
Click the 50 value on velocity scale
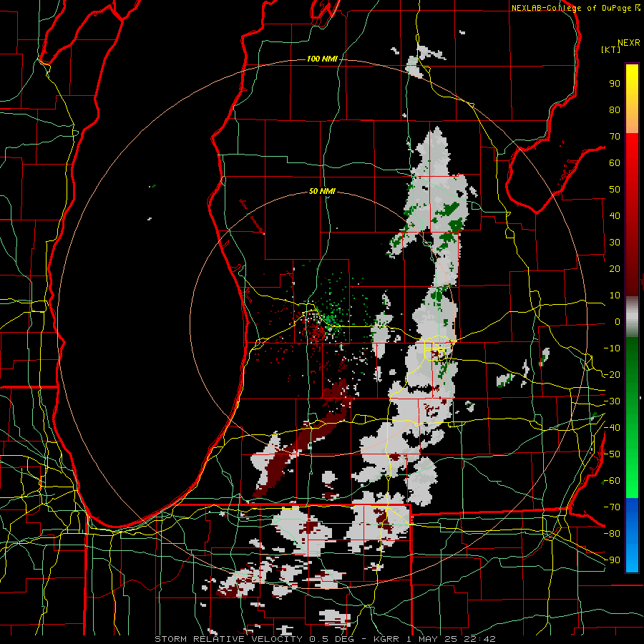(615, 190)
